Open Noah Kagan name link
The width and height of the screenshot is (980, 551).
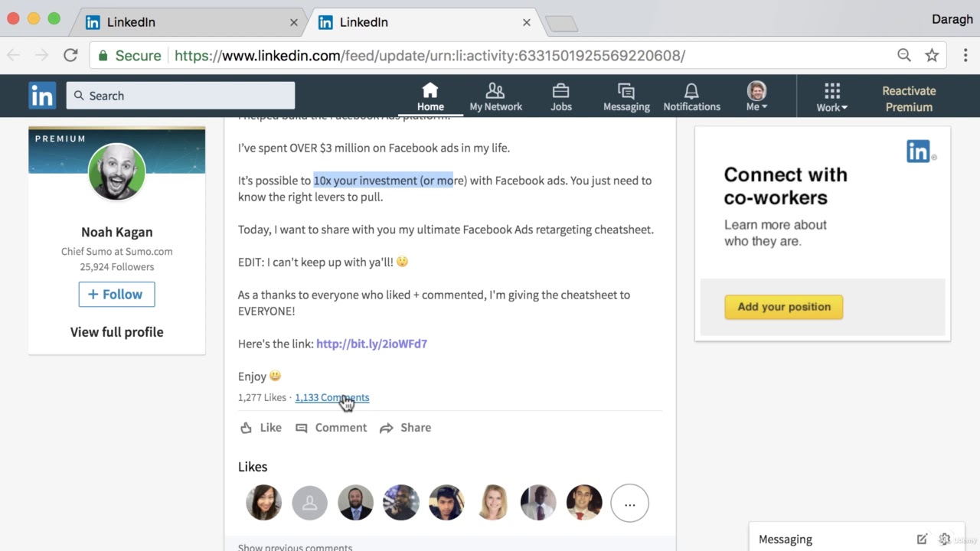click(116, 232)
